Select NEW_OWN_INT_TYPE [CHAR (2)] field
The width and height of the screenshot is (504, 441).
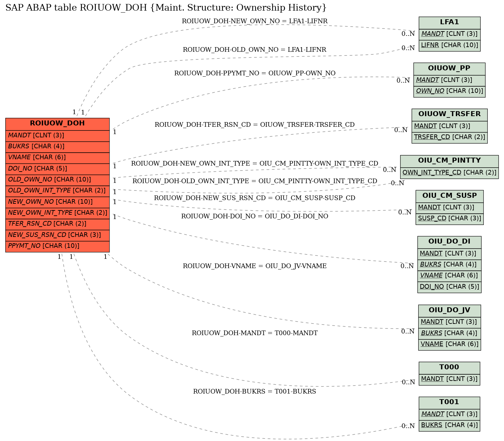pos(57,213)
